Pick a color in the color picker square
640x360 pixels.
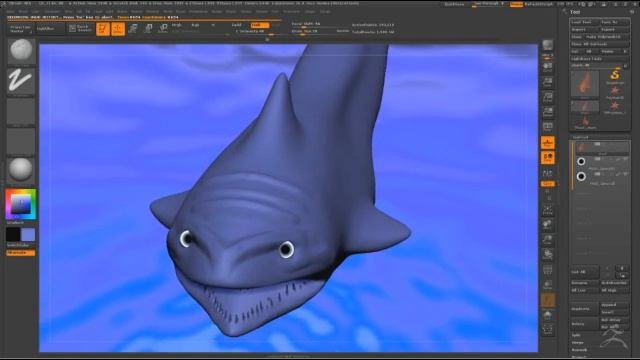(21, 204)
